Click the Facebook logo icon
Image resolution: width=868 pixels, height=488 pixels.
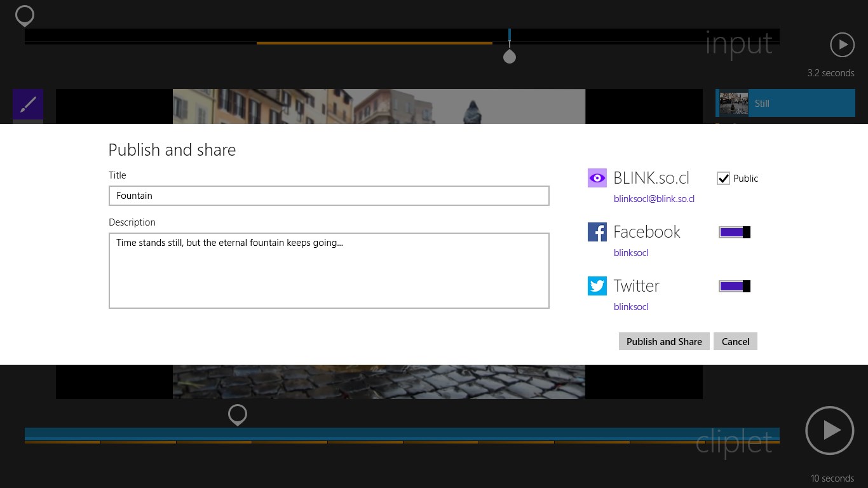[597, 232]
